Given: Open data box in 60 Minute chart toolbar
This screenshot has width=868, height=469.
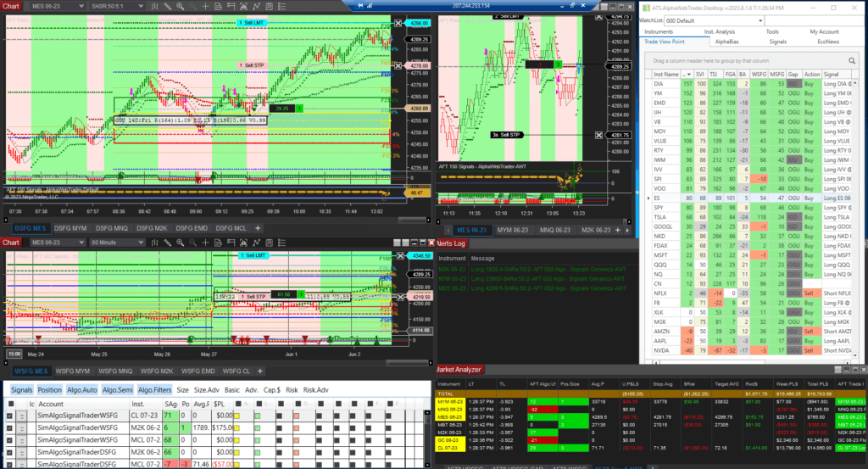Looking at the screenshot, I should (x=218, y=243).
